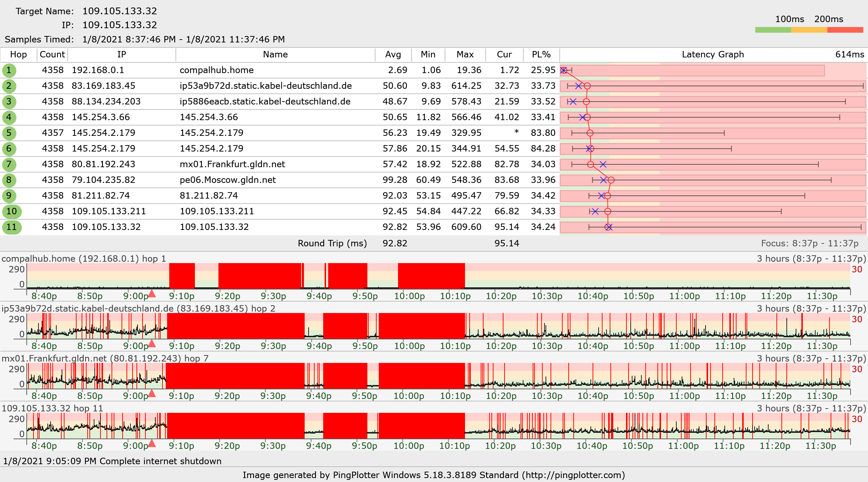Click the green 100ms legend color swatch
The height and width of the screenshot is (482, 868).
(773, 30)
